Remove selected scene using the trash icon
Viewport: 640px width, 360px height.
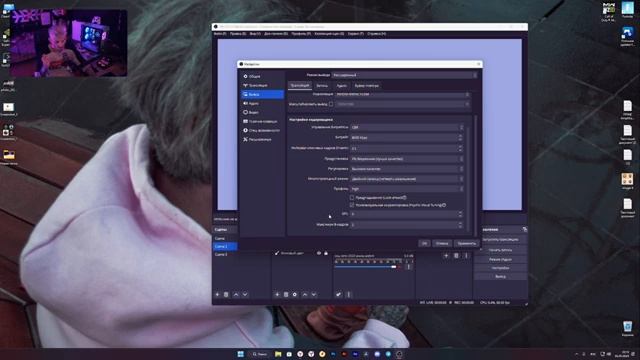(x=226, y=294)
